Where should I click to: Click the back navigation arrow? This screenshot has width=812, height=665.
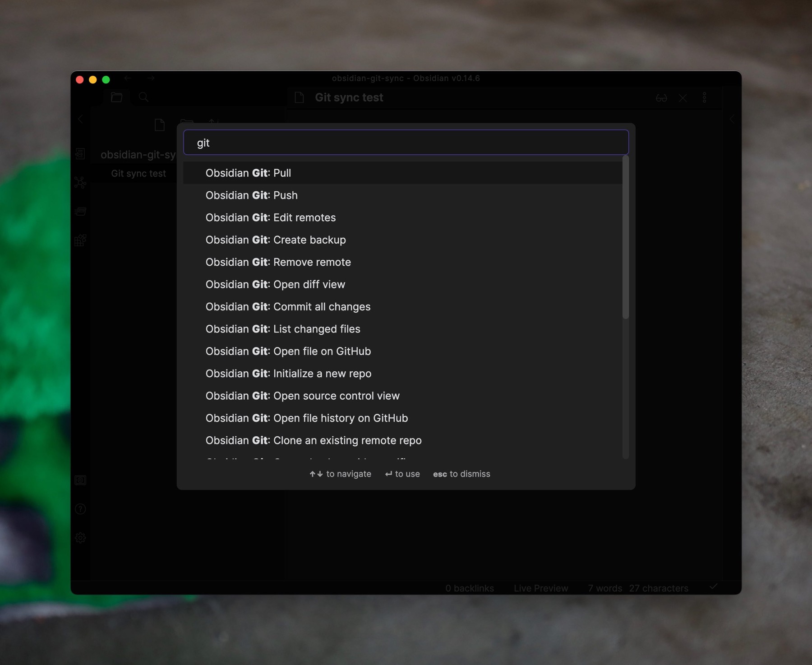point(128,78)
